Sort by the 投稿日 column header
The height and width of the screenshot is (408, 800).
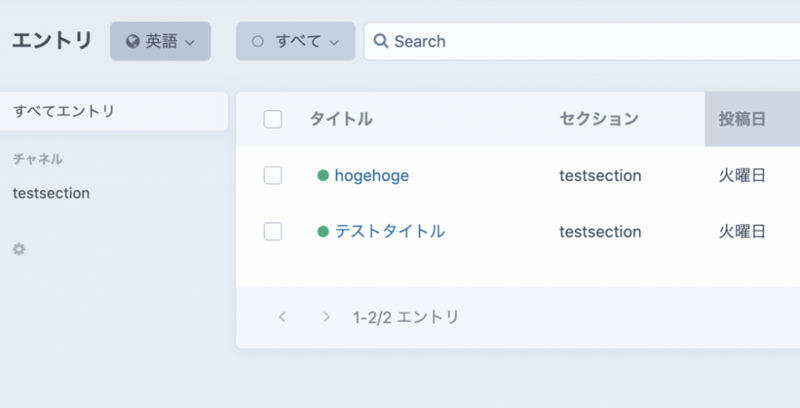click(742, 120)
